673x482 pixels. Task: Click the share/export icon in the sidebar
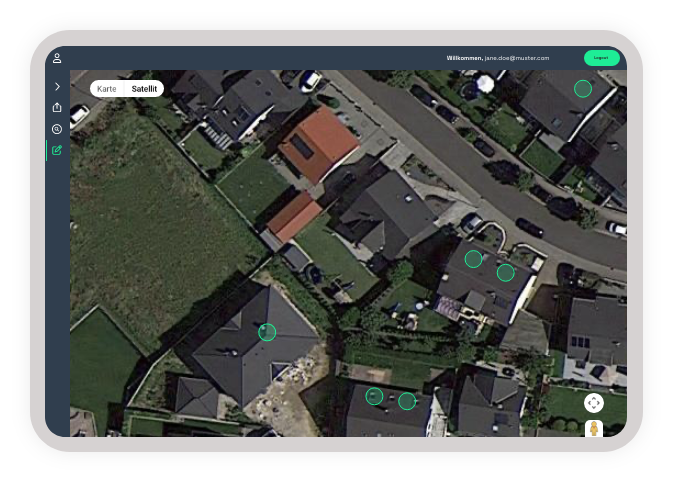(x=57, y=108)
